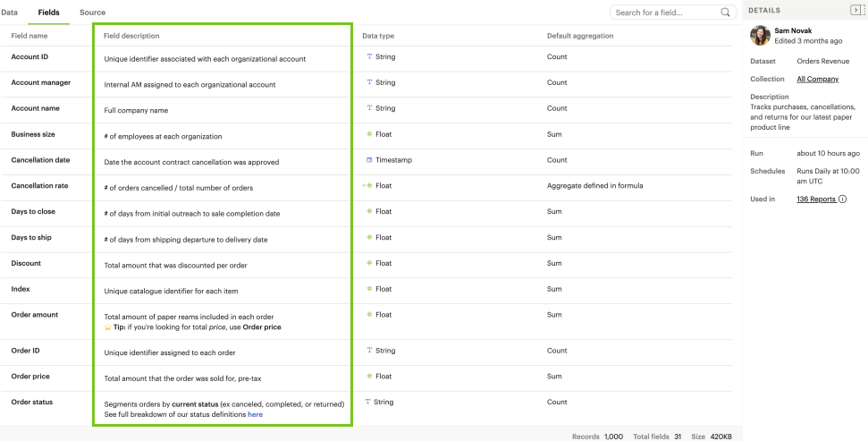Click the DETAILS panel heading

[764, 11]
